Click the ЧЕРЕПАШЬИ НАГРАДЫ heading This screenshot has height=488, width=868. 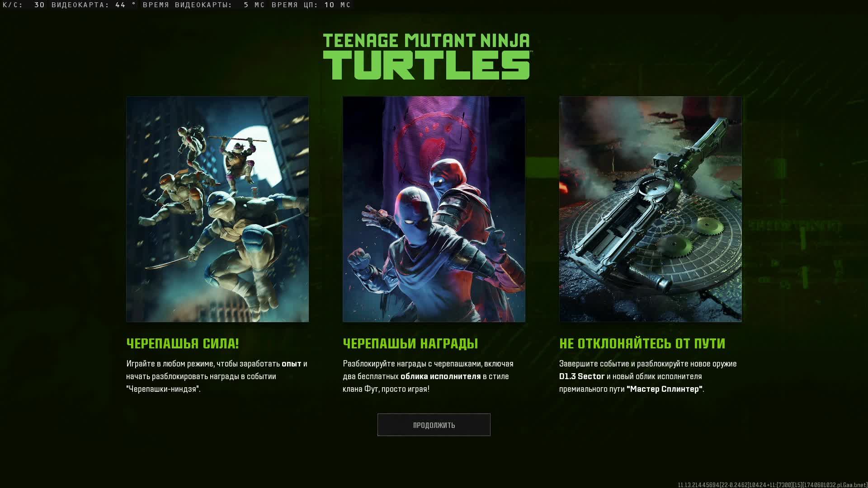point(410,343)
